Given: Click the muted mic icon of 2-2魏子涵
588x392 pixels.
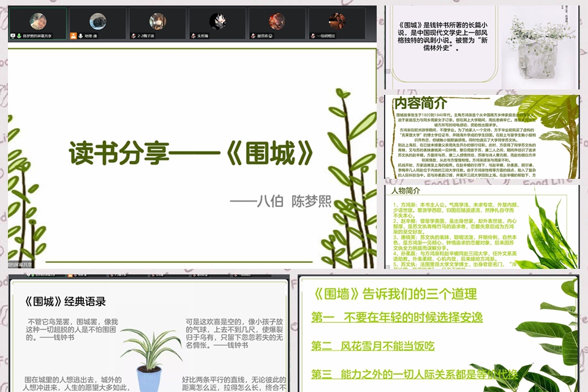Looking at the screenshot, I should pyautogui.click(x=134, y=36).
